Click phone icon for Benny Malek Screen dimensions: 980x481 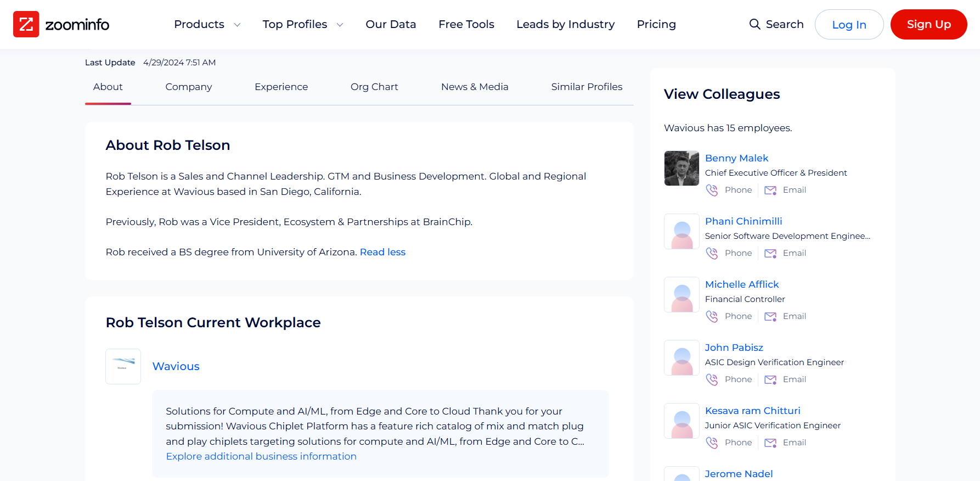(x=712, y=190)
